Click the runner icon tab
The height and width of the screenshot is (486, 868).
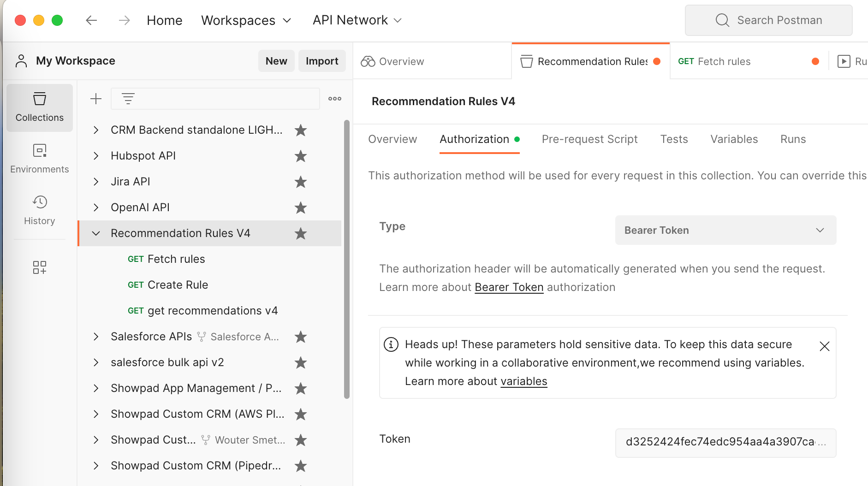point(844,61)
